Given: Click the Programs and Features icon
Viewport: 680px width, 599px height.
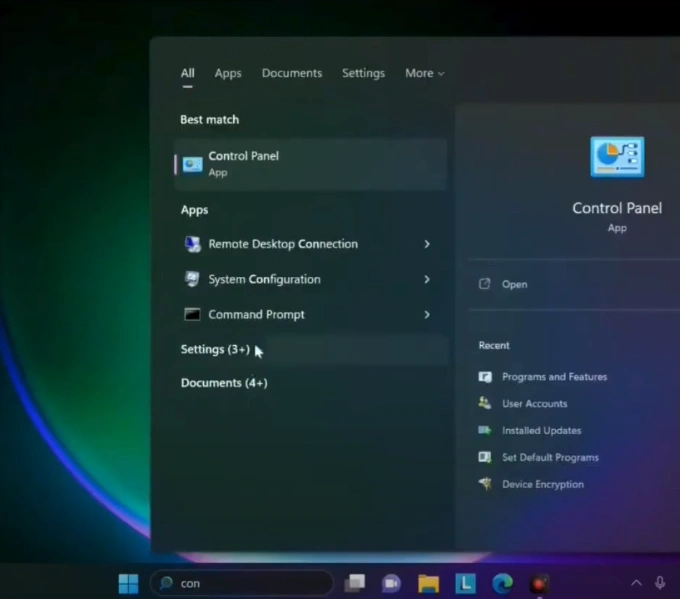Looking at the screenshot, I should tap(485, 377).
